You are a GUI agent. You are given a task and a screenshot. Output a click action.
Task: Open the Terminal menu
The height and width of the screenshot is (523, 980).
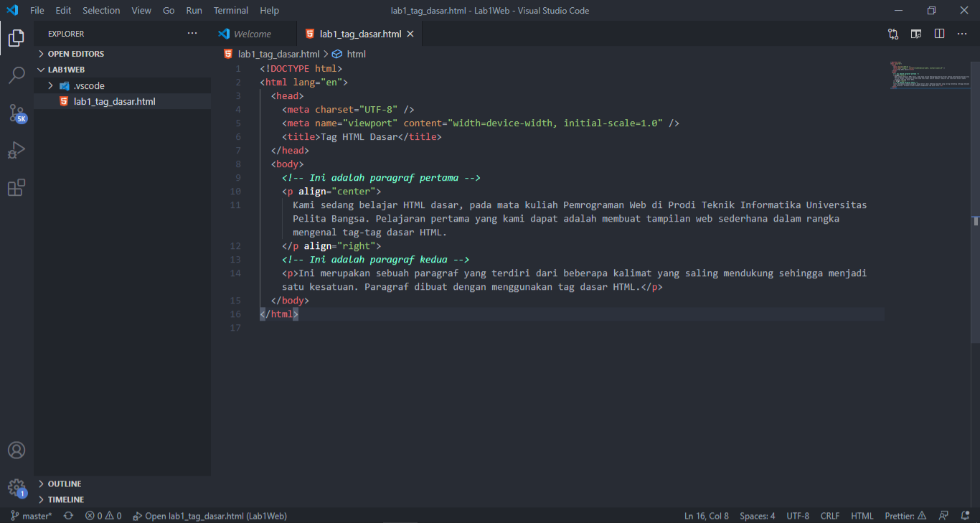pos(230,10)
